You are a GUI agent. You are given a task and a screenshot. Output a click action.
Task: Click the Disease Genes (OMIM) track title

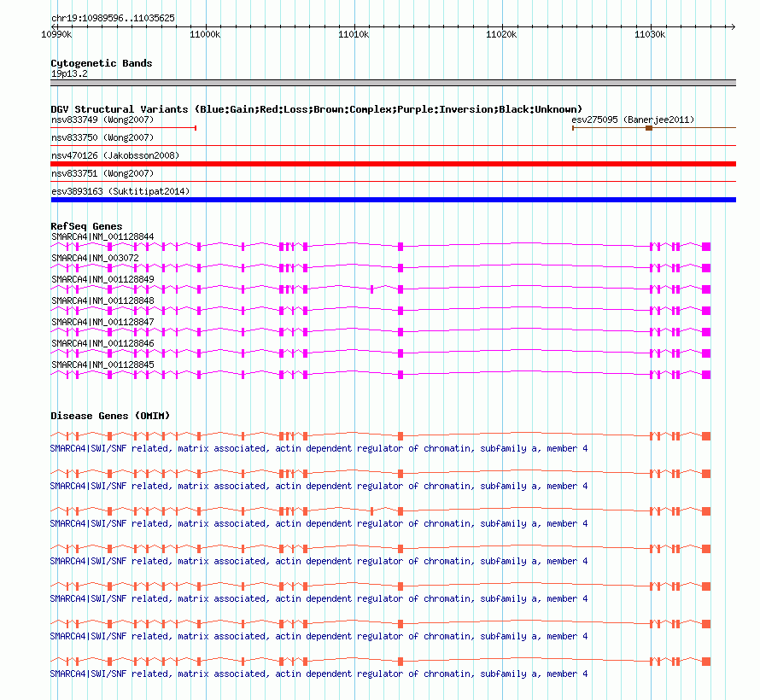point(110,416)
